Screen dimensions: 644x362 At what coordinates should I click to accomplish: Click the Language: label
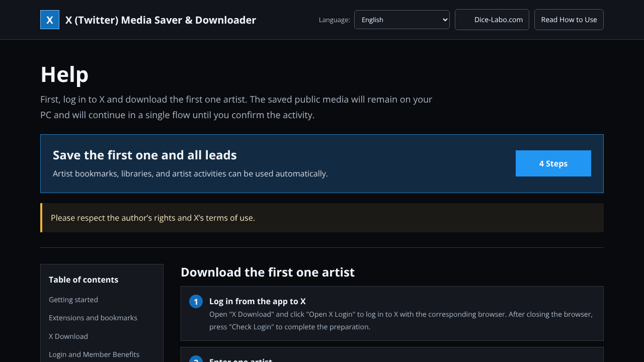click(x=335, y=20)
